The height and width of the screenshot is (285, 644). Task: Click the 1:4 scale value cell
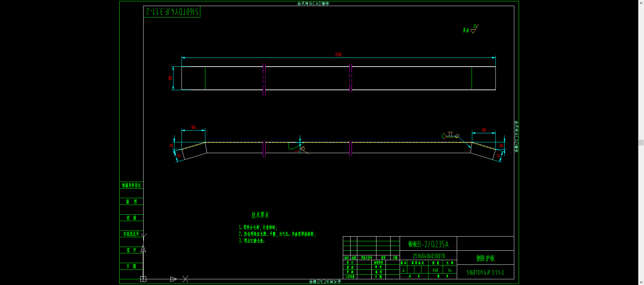(x=450, y=270)
